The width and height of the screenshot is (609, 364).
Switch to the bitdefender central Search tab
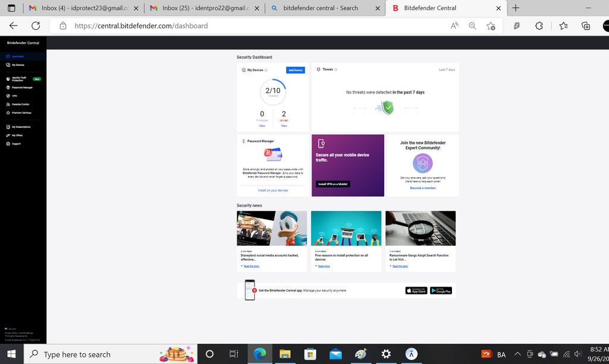click(x=321, y=8)
